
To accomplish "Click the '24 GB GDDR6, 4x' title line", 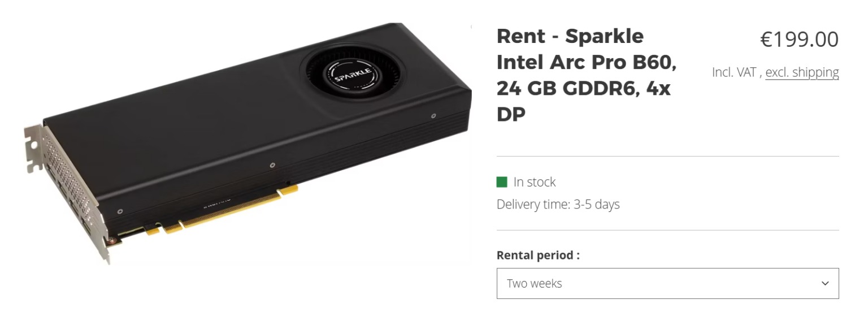I will [x=583, y=89].
